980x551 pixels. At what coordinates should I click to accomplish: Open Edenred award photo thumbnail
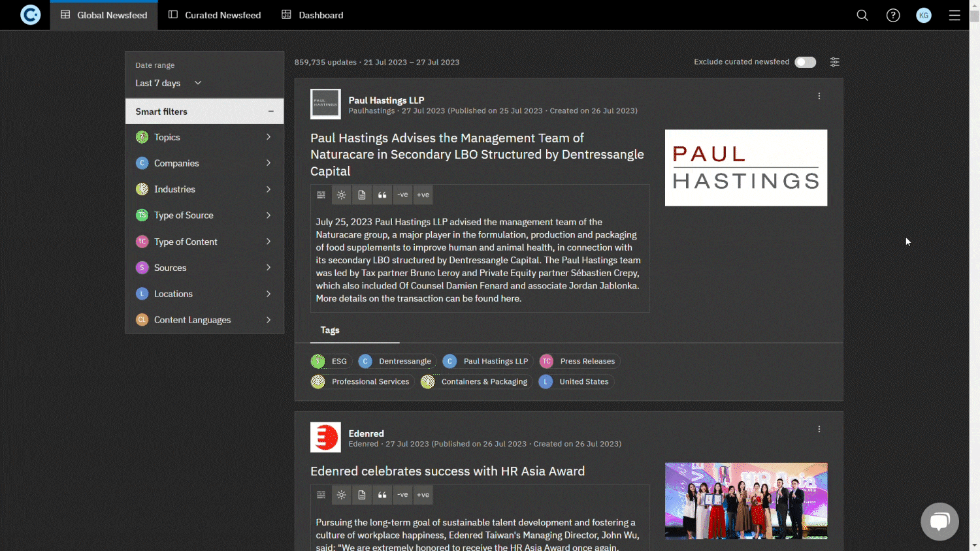[746, 501]
